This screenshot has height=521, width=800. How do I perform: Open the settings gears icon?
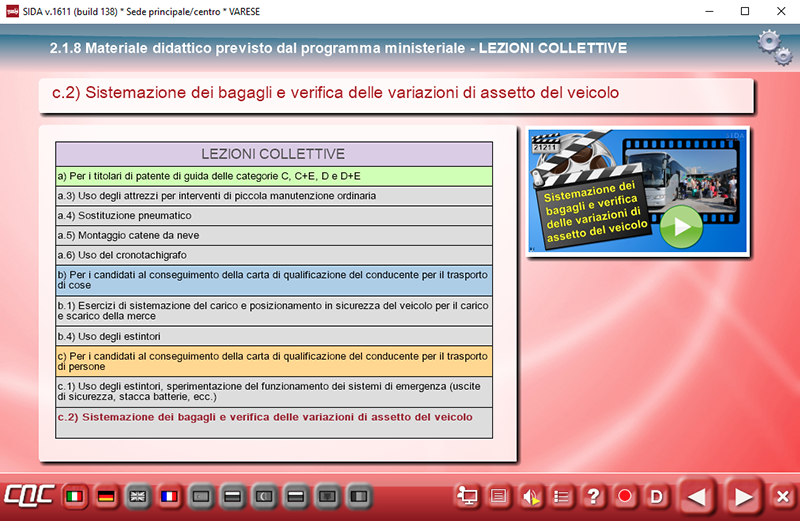774,45
